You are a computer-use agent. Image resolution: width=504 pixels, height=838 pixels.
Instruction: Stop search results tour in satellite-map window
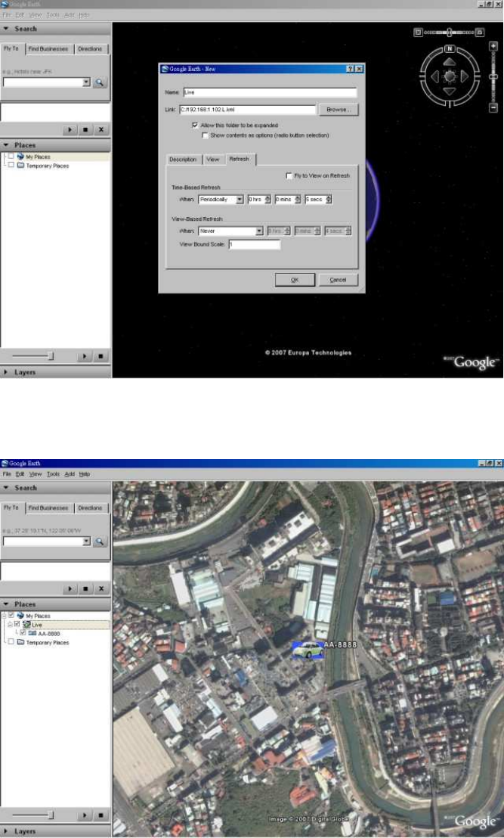[85, 589]
